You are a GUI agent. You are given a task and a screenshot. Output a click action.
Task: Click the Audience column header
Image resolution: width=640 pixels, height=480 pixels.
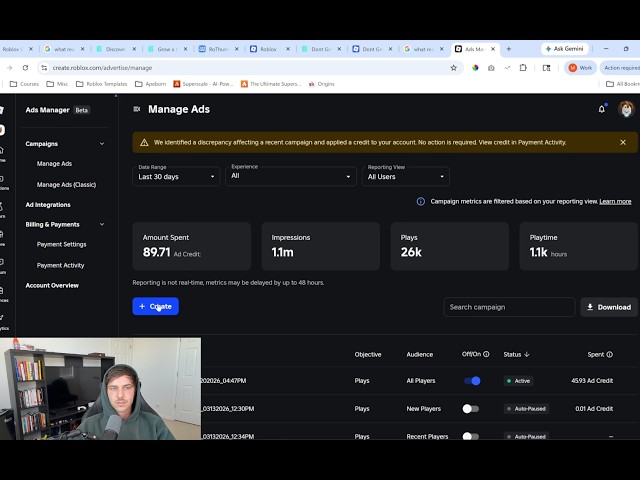[x=420, y=354]
